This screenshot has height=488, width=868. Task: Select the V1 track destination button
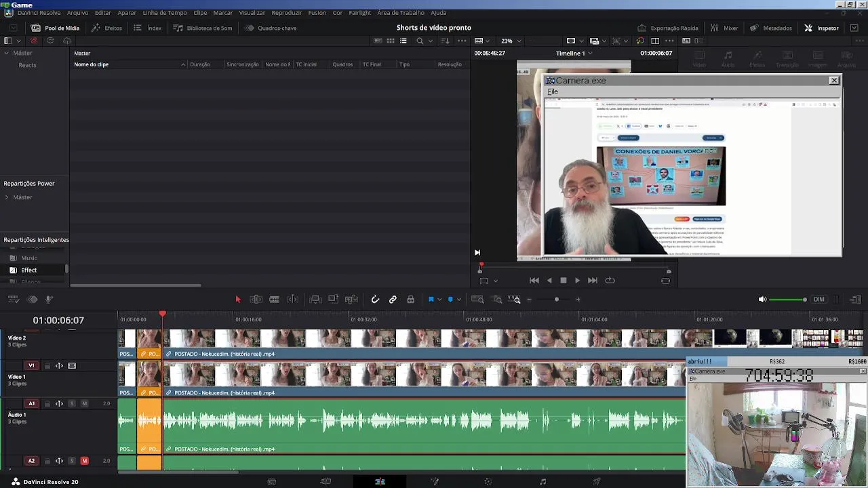31,365
